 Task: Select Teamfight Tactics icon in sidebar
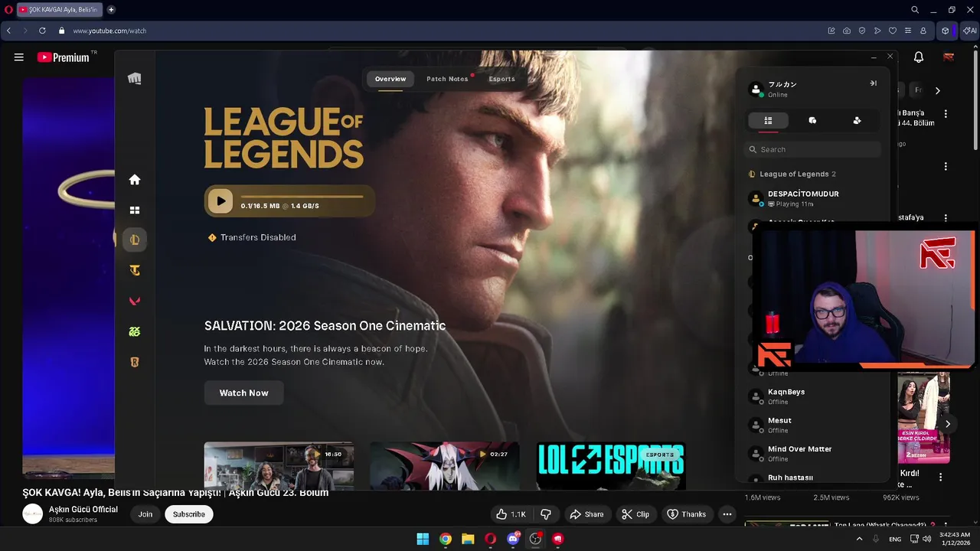tap(135, 270)
